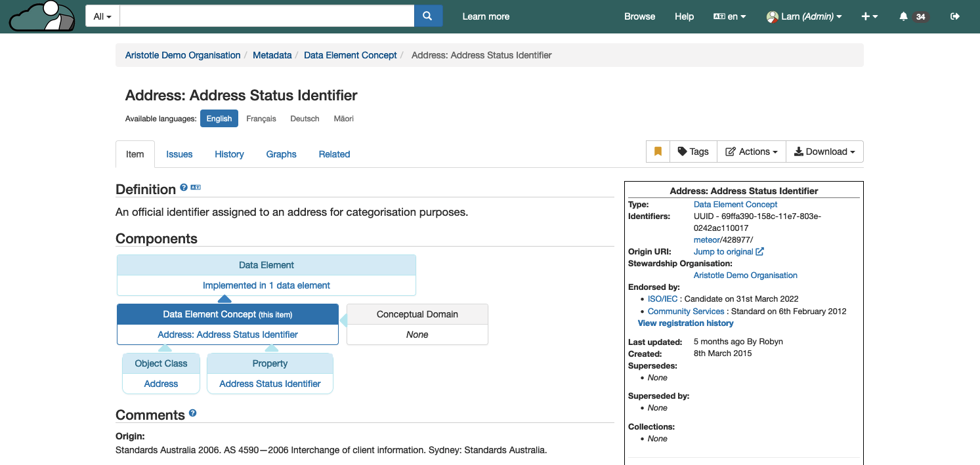The height and width of the screenshot is (465, 980).
Task: Expand the Actions dropdown menu
Action: click(x=751, y=152)
